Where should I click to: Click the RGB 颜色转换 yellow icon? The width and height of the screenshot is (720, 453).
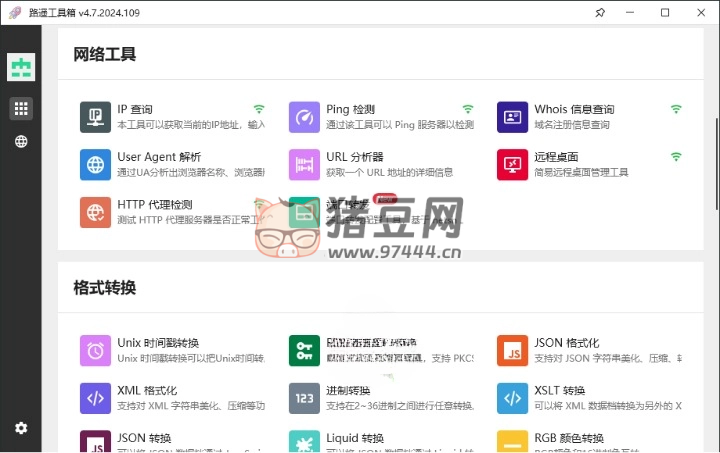click(x=512, y=442)
